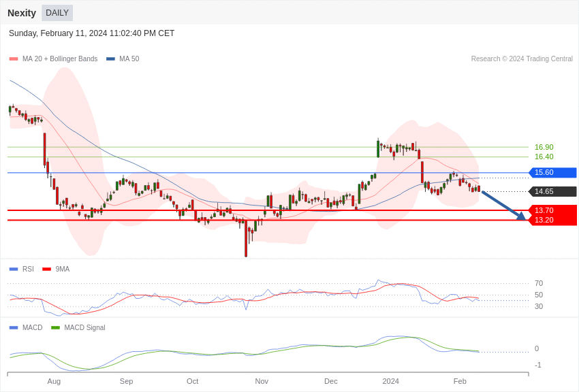Click the RSI 70 level label
579x392 pixels.
tap(539, 283)
